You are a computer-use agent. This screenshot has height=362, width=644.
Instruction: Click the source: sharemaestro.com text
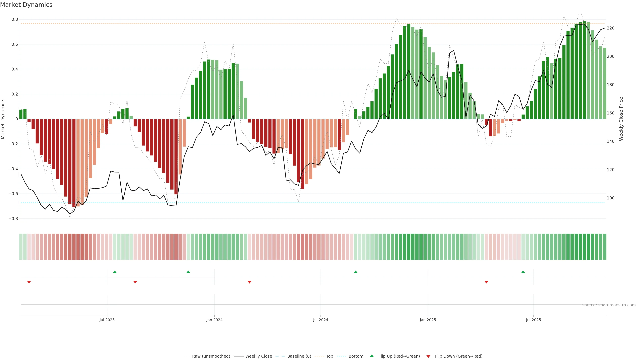609,305
